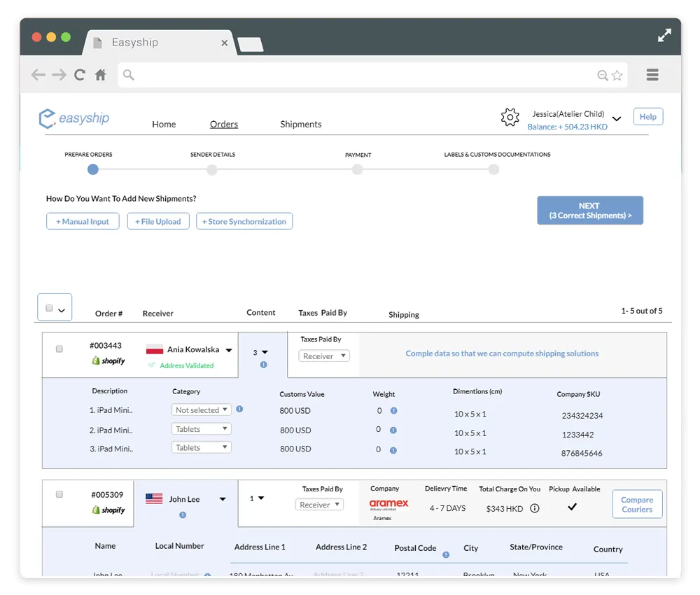The height and width of the screenshot is (595, 700).
Task: Select the Easyship browser tab
Action: click(x=158, y=43)
